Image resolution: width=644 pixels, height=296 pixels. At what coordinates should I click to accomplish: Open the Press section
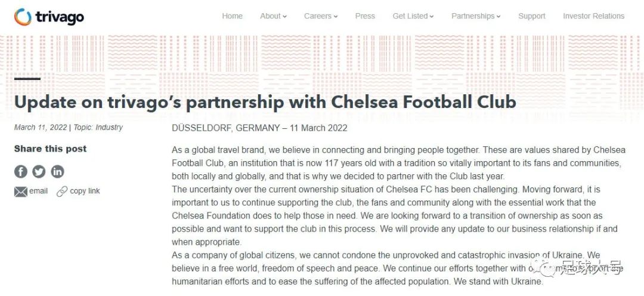[365, 16]
